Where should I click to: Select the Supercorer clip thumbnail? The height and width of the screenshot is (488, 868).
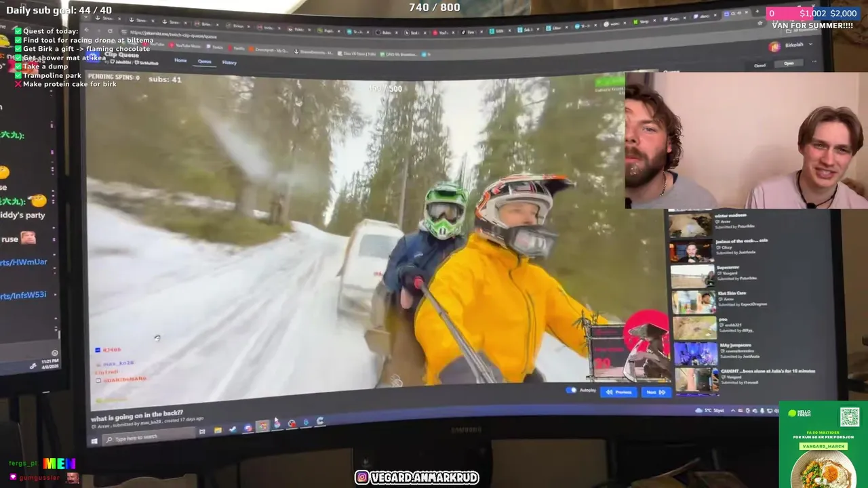[692, 276]
